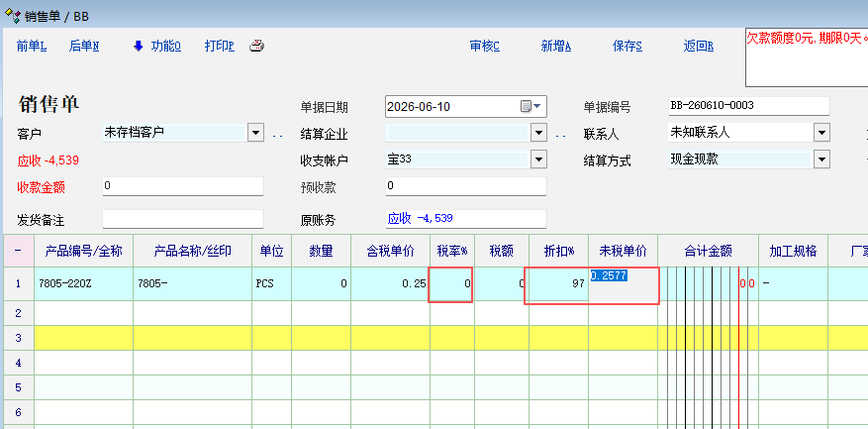Click the 税率% column header
Viewport: 868px width, 429px height.
(452, 251)
